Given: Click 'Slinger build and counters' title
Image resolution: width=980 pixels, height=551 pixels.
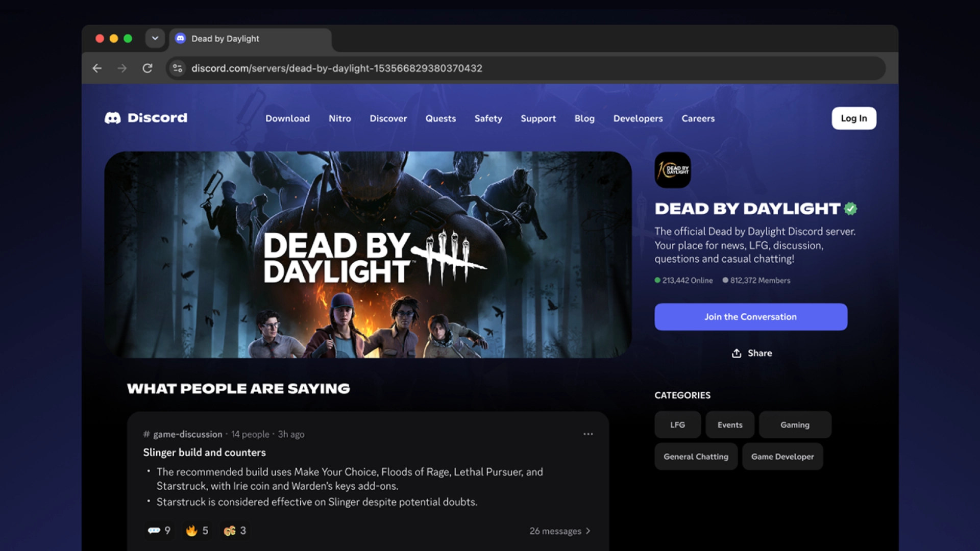Looking at the screenshot, I should click(x=204, y=453).
